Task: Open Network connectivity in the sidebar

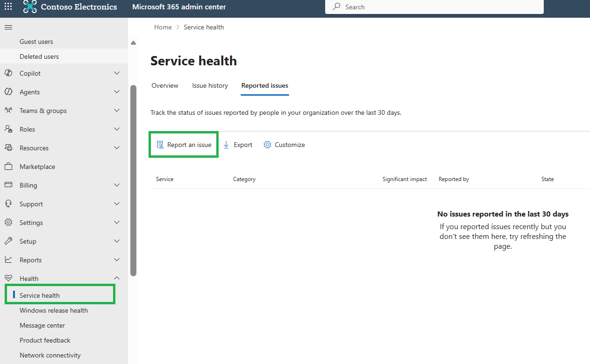Action: [50, 355]
